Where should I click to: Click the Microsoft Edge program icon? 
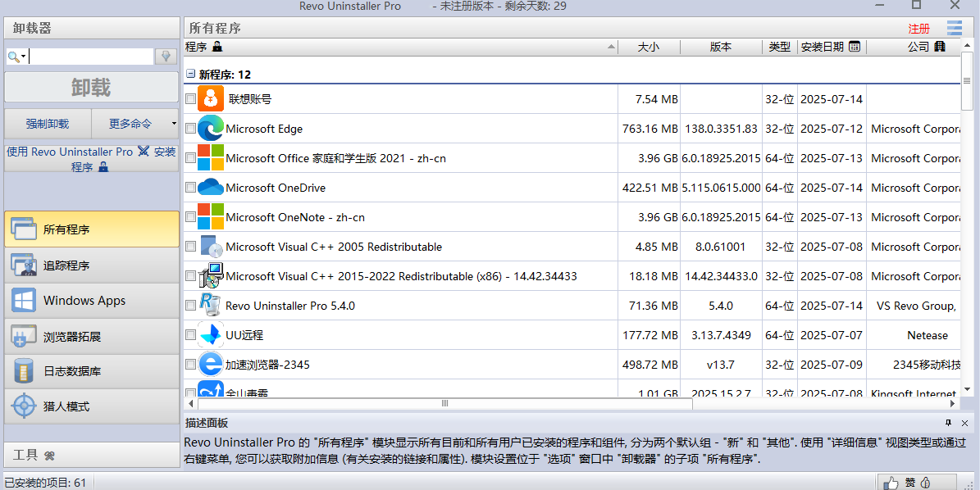pos(211,129)
